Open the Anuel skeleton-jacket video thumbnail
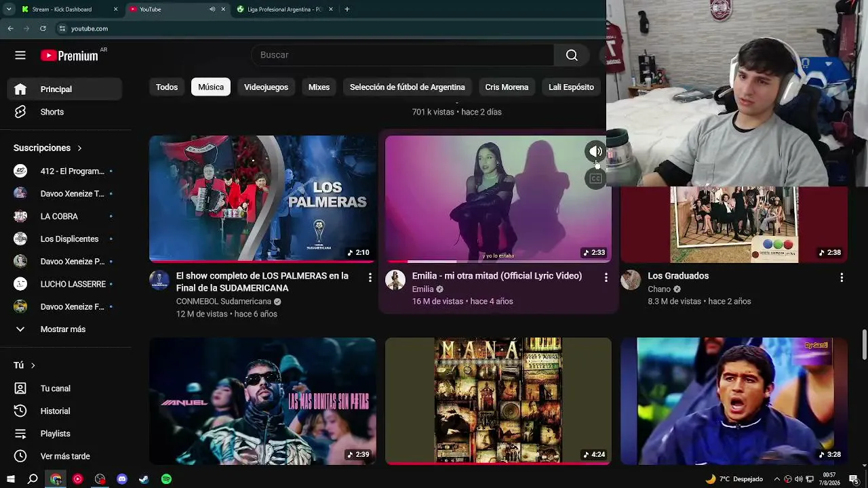Viewport: 868px width, 488px height. pyautogui.click(x=262, y=401)
